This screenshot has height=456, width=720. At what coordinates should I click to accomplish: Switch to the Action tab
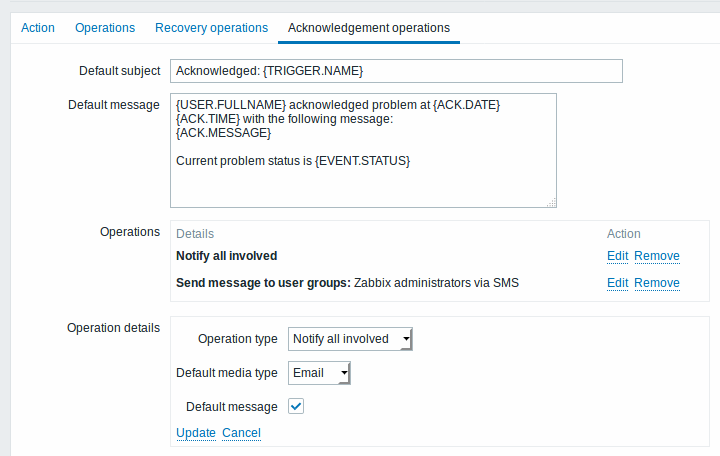[38, 28]
